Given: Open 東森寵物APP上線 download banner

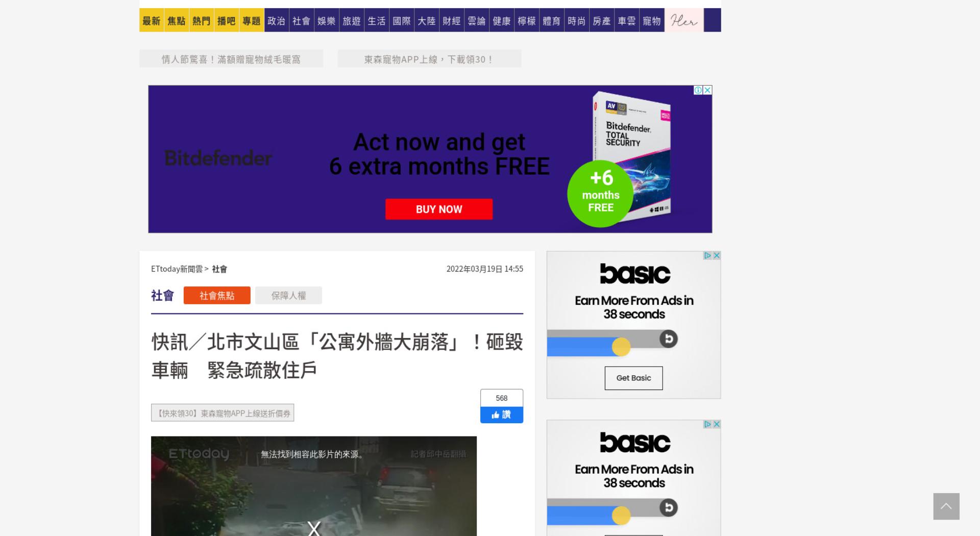Looking at the screenshot, I should (x=429, y=59).
